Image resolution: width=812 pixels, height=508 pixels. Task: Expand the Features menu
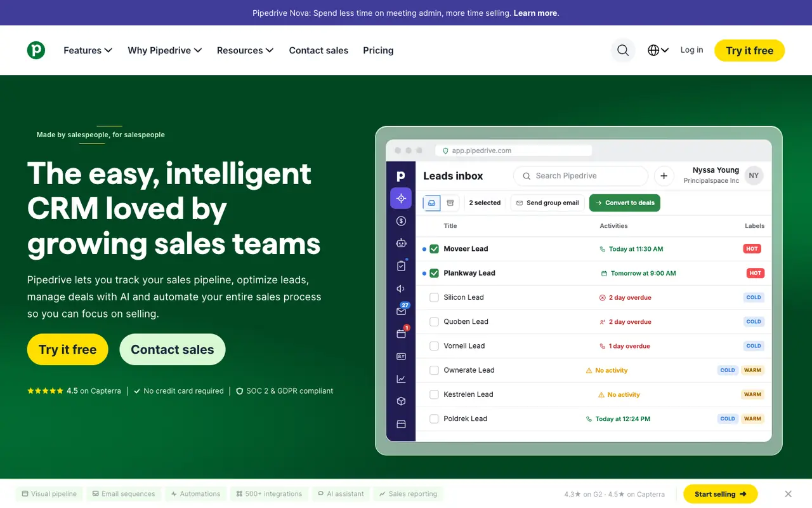pyautogui.click(x=88, y=50)
